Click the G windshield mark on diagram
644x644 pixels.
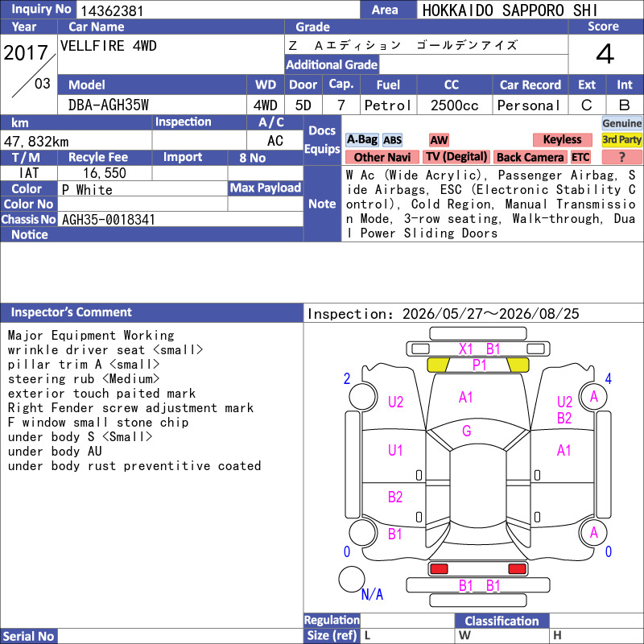pyautogui.click(x=467, y=431)
